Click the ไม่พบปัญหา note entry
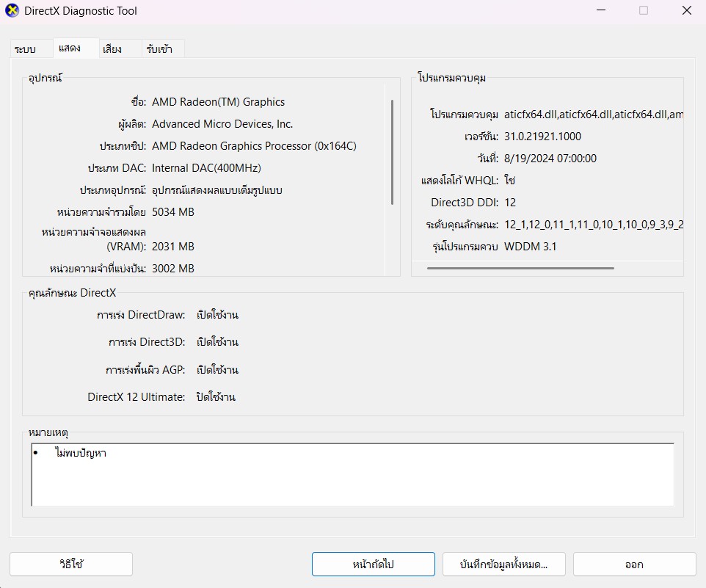 tap(80, 453)
